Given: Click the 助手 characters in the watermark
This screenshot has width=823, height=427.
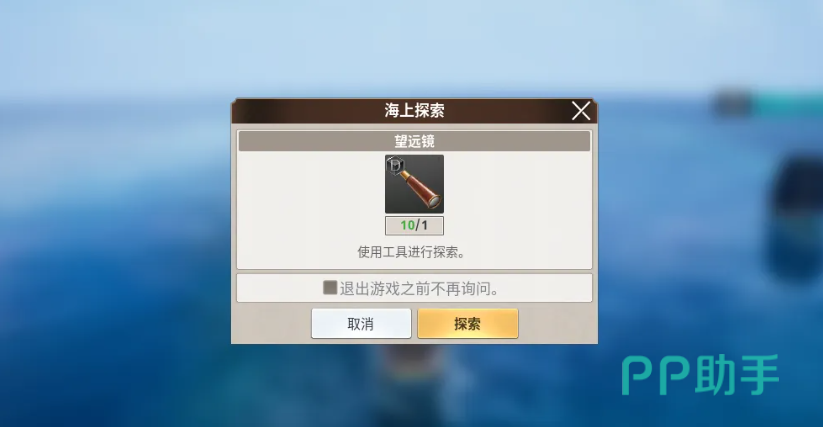Looking at the screenshot, I should (737, 375).
